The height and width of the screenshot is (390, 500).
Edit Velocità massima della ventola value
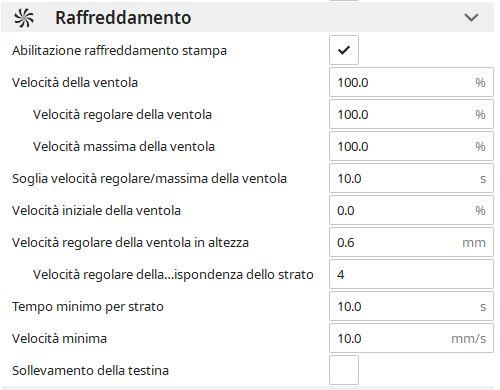click(411, 146)
